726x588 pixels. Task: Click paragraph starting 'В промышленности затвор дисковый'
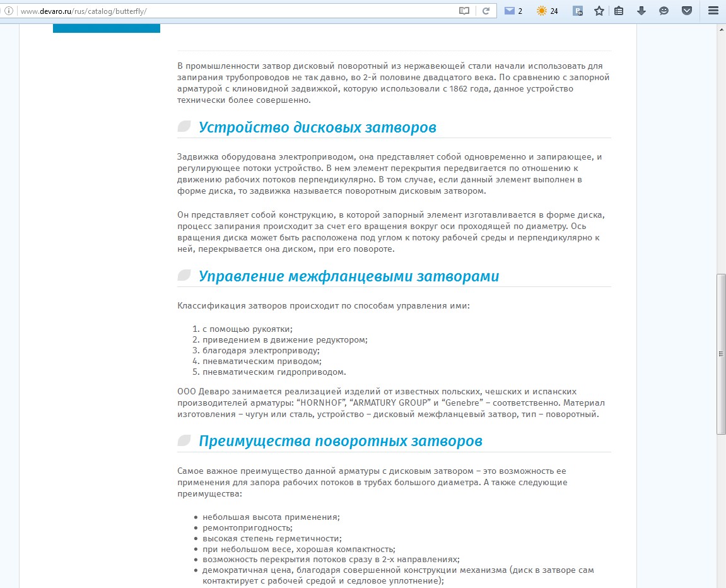point(394,83)
